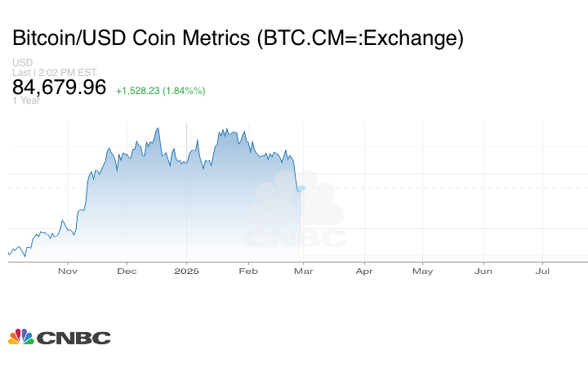Click the 2025 label on the time axis
The height and width of the screenshot is (368, 588).
pyautogui.click(x=187, y=271)
